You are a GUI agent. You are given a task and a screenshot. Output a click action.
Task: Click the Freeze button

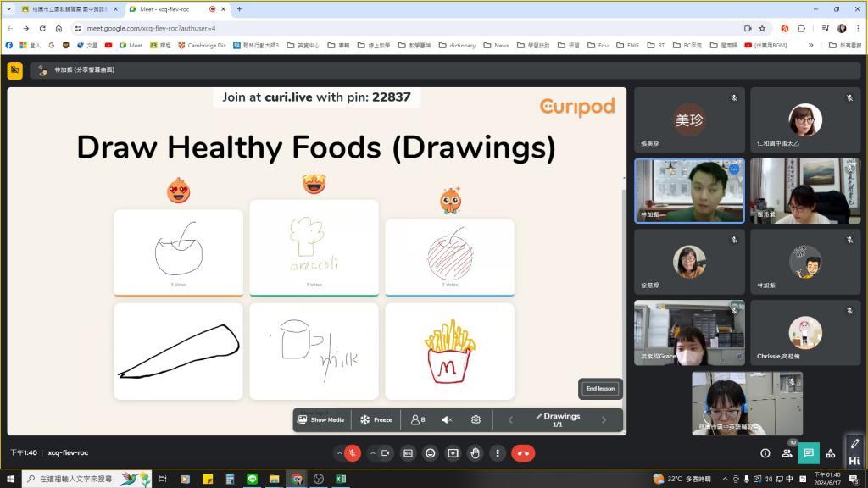tap(376, 419)
